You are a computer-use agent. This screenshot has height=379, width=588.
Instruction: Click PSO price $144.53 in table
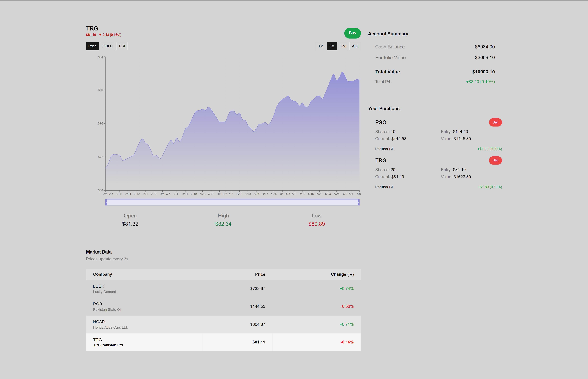(257, 306)
